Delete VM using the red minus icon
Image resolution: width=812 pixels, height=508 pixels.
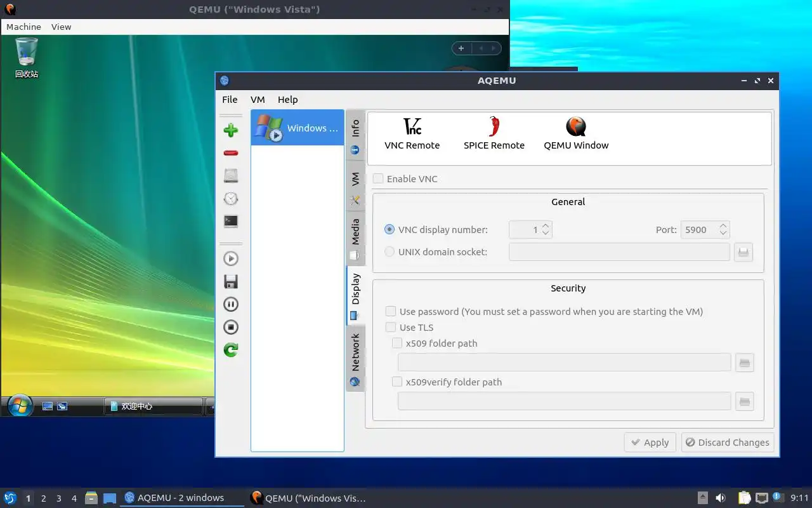[x=231, y=153]
